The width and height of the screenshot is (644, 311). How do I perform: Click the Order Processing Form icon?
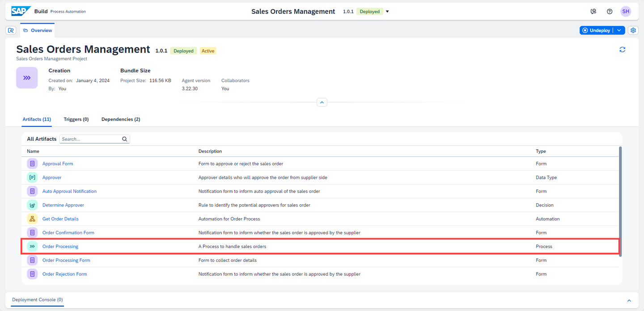point(32,261)
